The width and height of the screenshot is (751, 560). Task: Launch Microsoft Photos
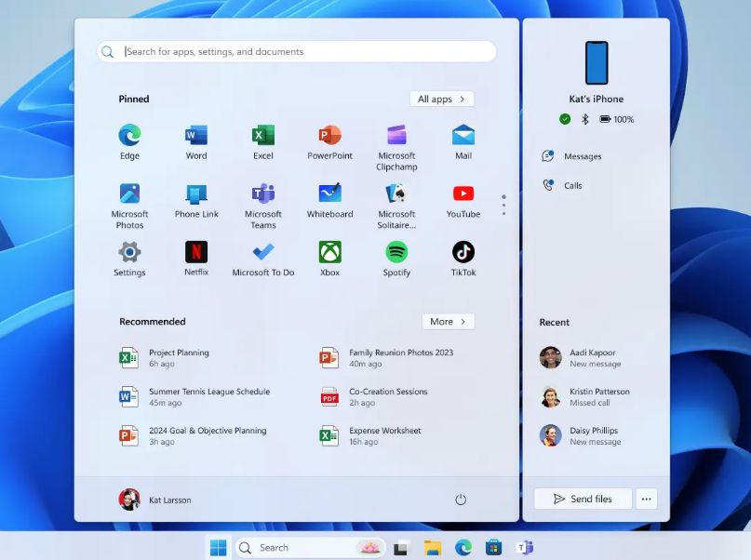tap(129, 206)
